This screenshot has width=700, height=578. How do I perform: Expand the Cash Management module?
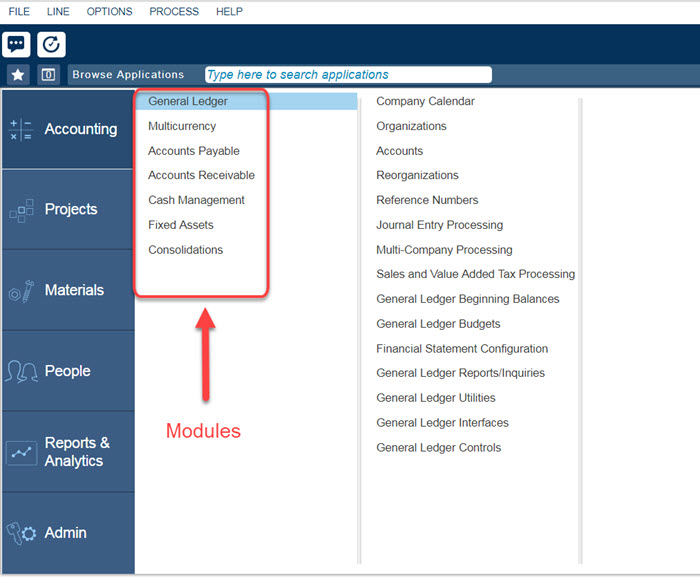point(196,200)
